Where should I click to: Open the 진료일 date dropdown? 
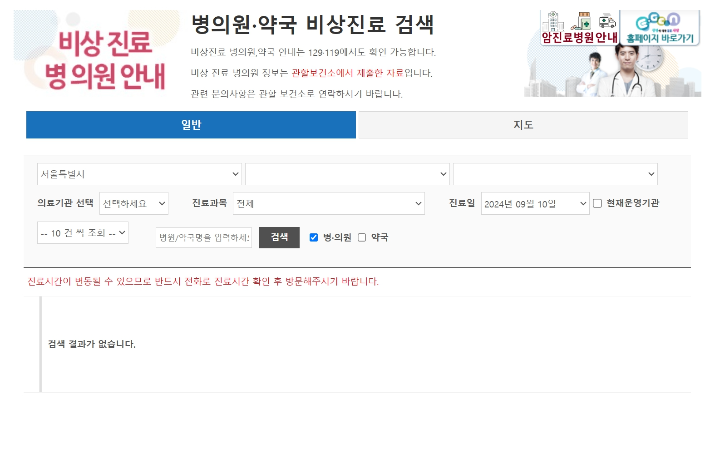[535, 203]
